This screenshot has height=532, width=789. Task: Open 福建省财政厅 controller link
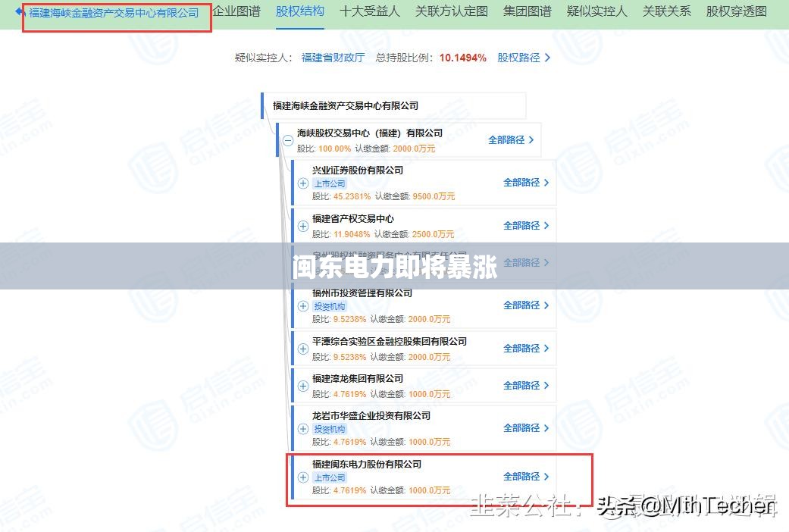point(333,58)
